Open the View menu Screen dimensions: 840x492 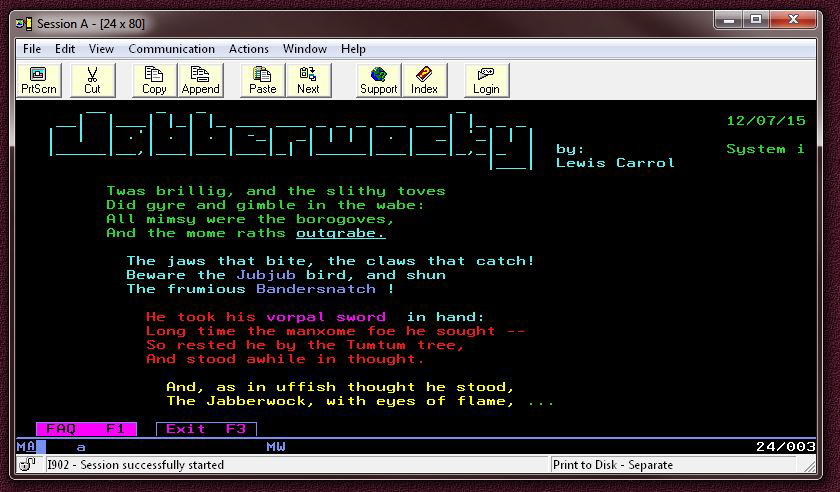coord(101,49)
